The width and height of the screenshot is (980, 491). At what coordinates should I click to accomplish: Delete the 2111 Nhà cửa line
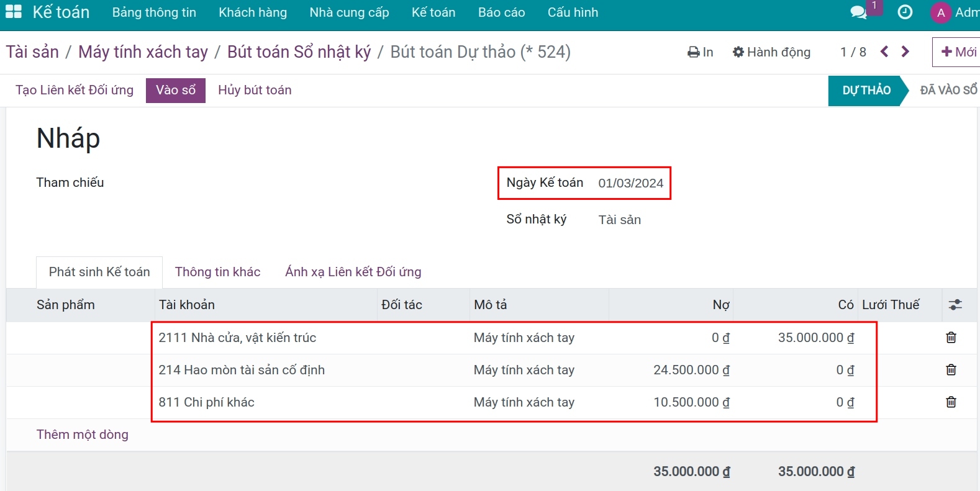pyautogui.click(x=951, y=338)
